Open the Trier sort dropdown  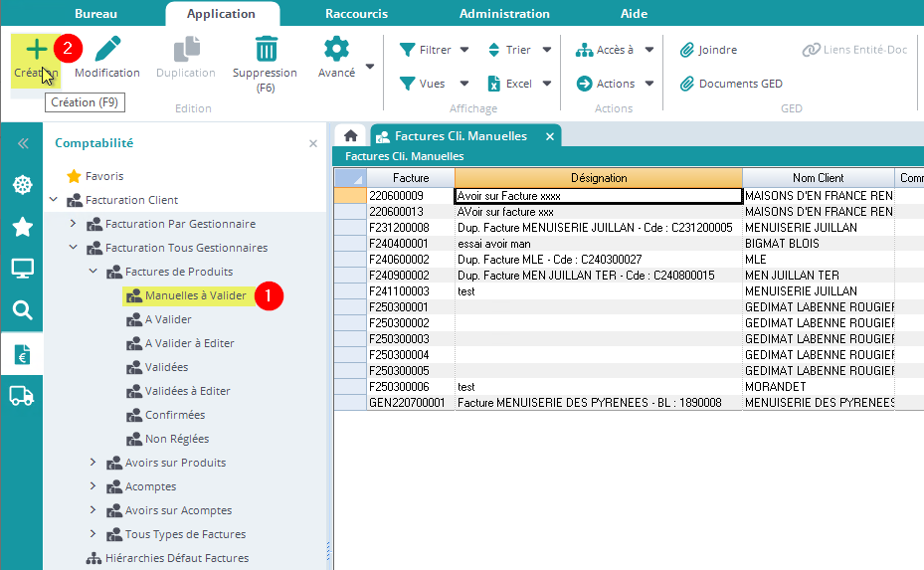pyautogui.click(x=520, y=50)
